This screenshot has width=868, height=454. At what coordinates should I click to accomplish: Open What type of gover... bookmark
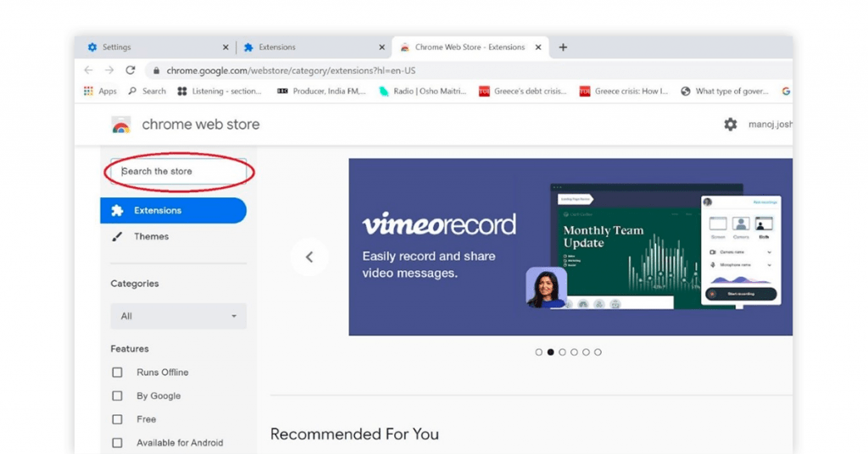pyautogui.click(x=725, y=91)
